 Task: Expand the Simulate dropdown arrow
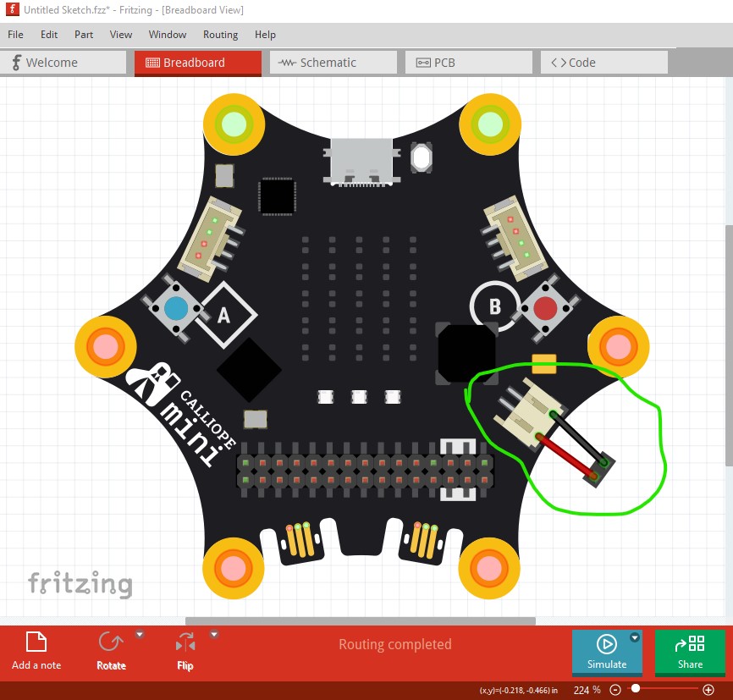[x=634, y=637]
